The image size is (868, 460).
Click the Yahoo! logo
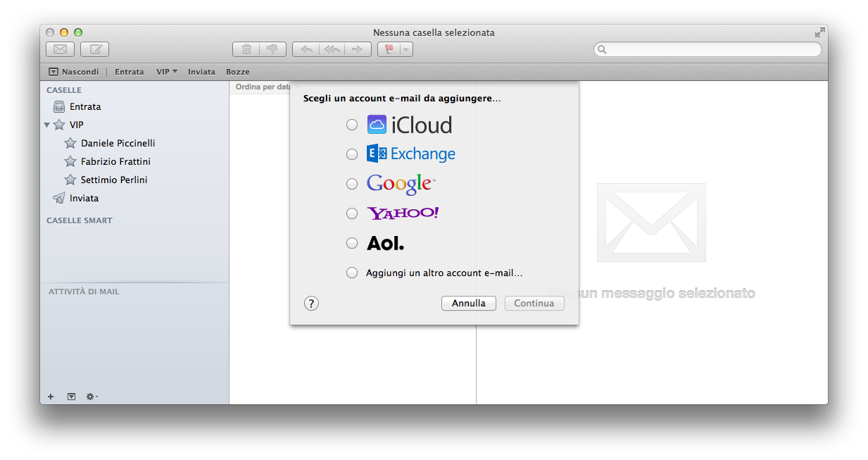click(x=403, y=213)
